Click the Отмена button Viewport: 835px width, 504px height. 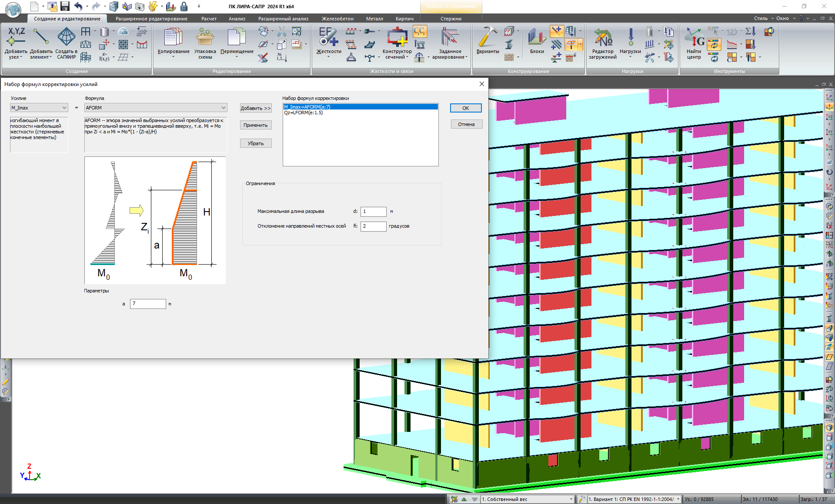tap(466, 124)
